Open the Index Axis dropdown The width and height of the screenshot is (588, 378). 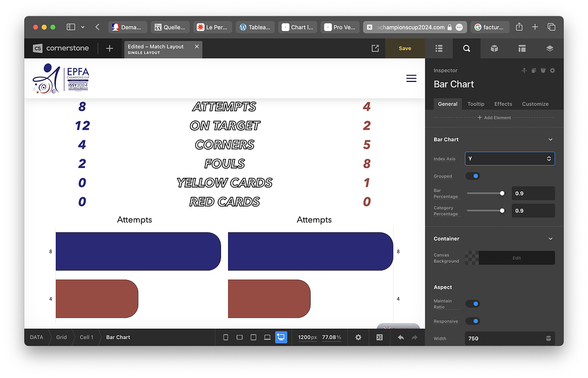click(x=509, y=158)
